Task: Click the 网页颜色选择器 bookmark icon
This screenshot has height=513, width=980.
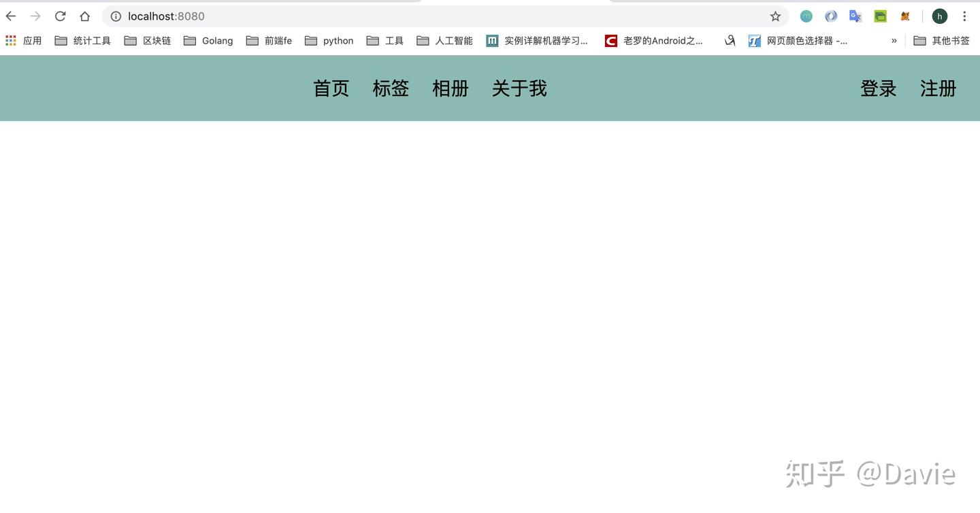Action: pos(754,41)
